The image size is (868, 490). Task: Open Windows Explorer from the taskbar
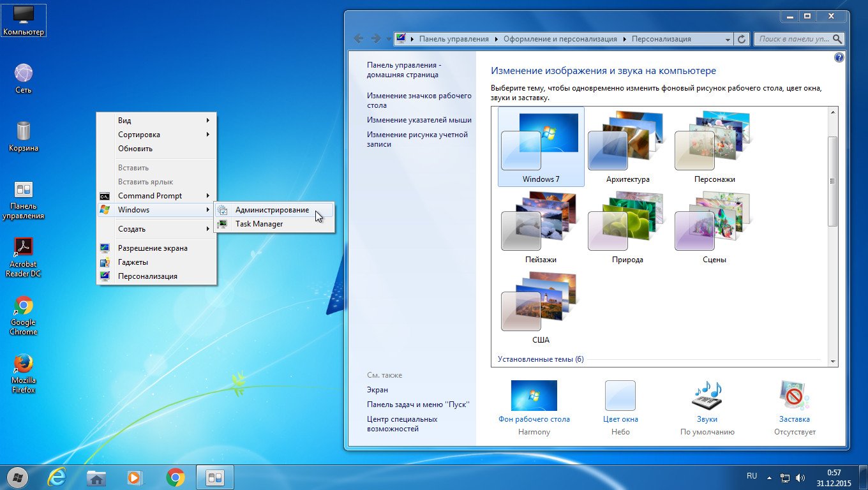[96, 477]
